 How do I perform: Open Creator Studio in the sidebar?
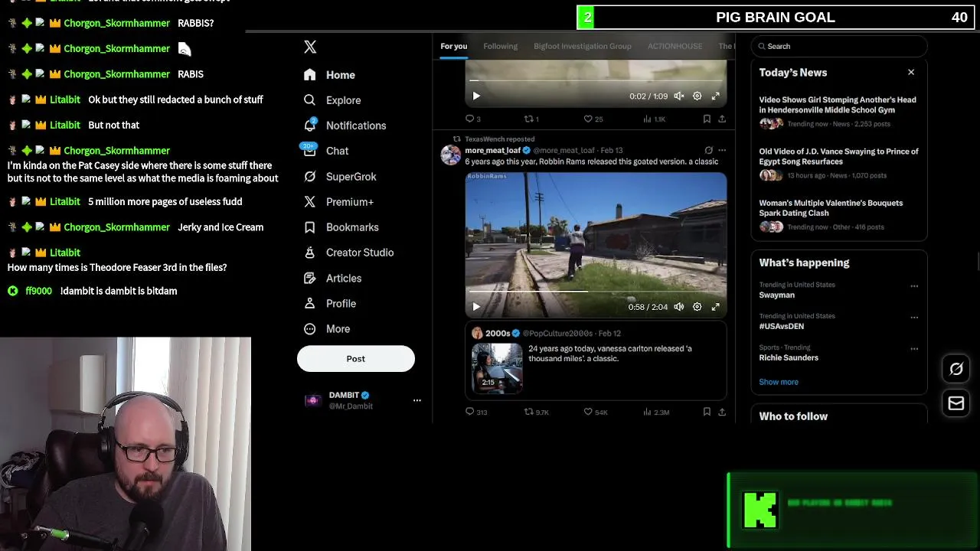coord(348,253)
